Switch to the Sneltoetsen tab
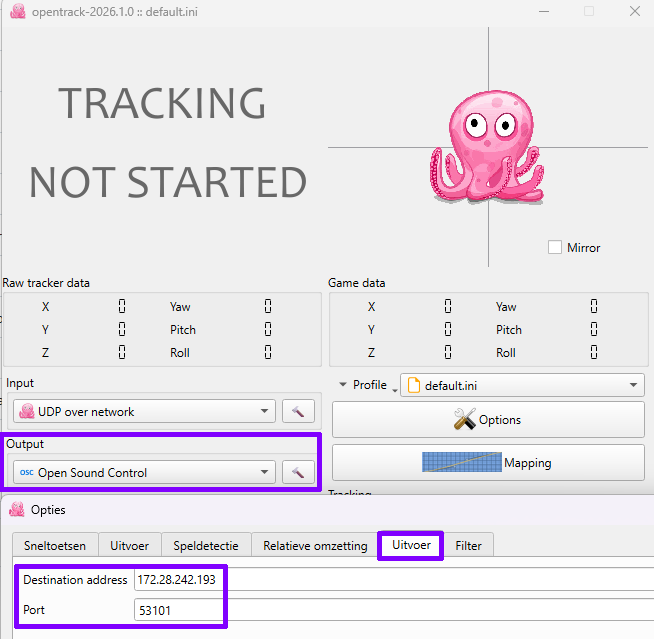The width and height of the screenshot is (654, 639). tap(55, 546)
